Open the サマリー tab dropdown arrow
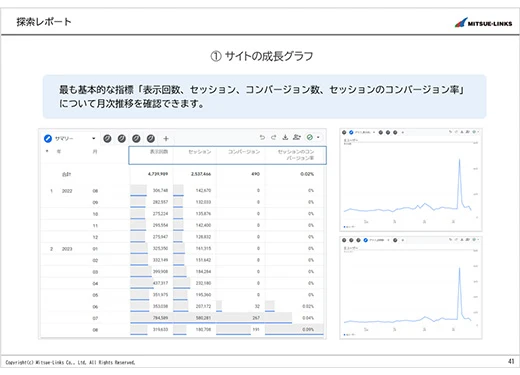The image size is (520, 375). pos(94,138)
